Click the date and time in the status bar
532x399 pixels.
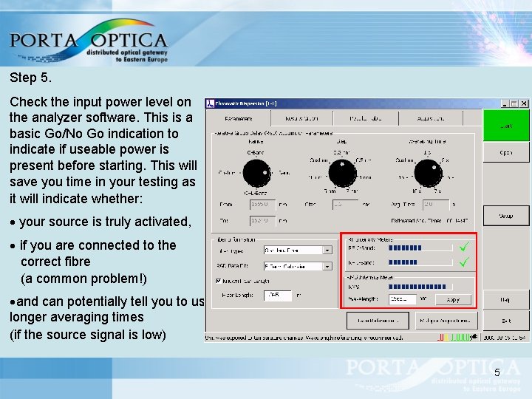pos(505,338)
